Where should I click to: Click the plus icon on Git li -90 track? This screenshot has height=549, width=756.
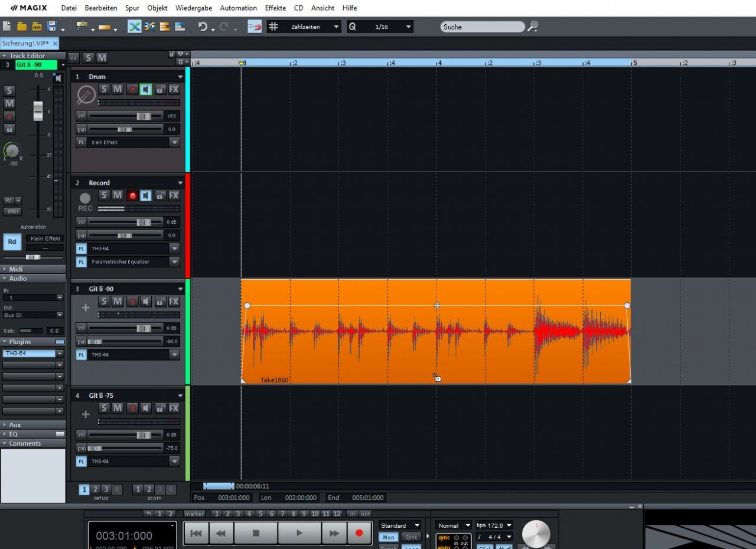(x=86, y=308)
